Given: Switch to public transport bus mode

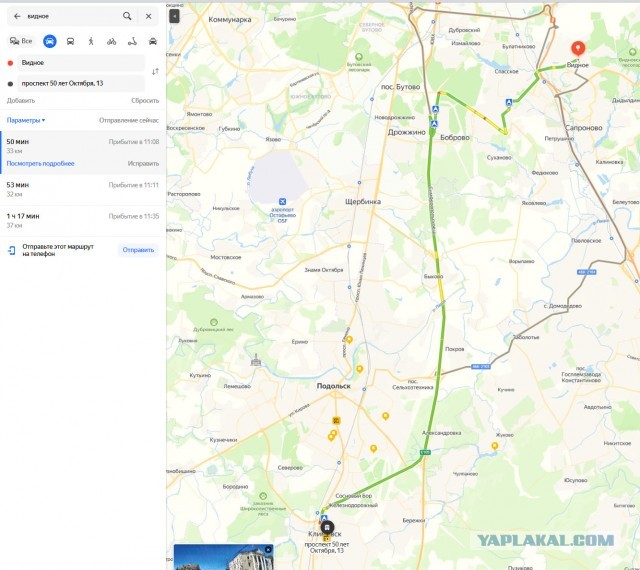Looking at the screenshot, I should (x=70, y=41).
